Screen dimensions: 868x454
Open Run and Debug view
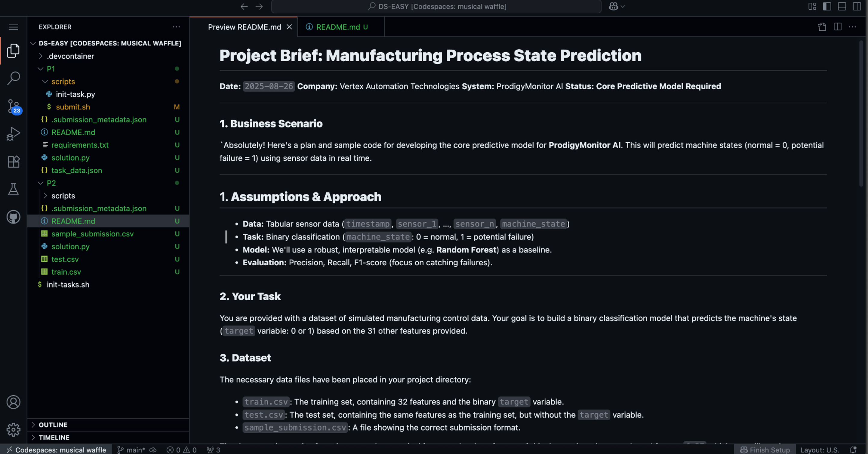[x=14, y=134]
